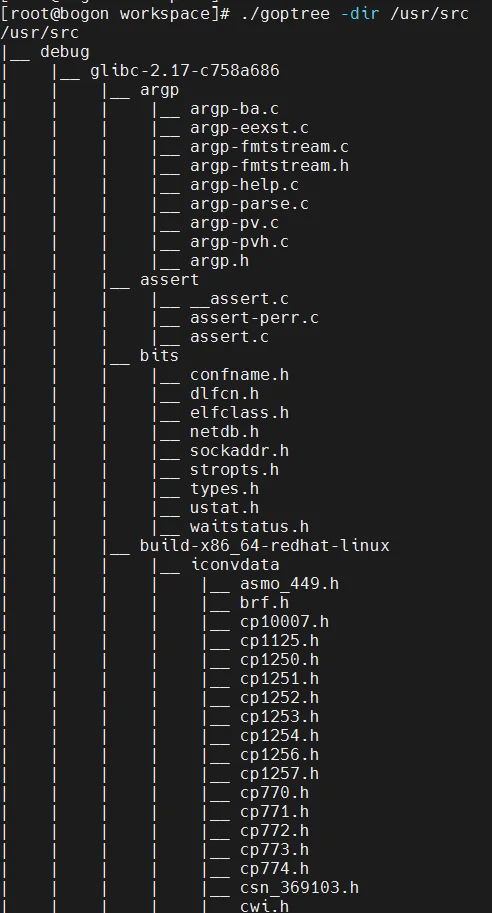Select the __assert.c file entry
Screen dimensions: 492x913
click(239, 299)
